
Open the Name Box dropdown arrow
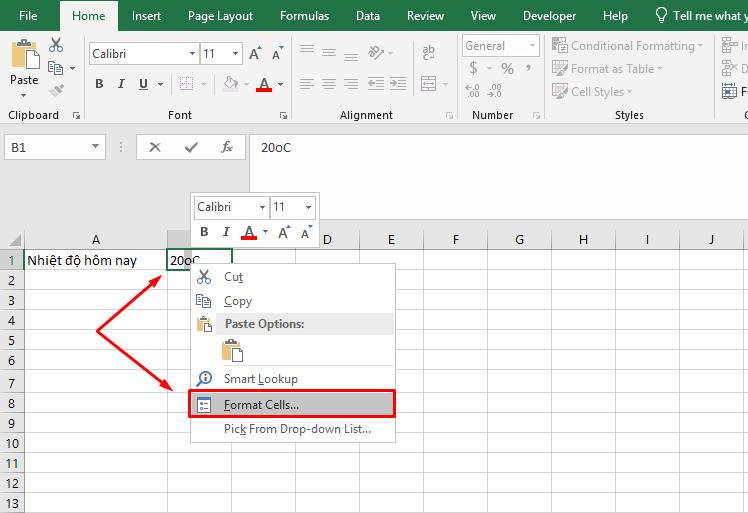(x=96, y=147)
